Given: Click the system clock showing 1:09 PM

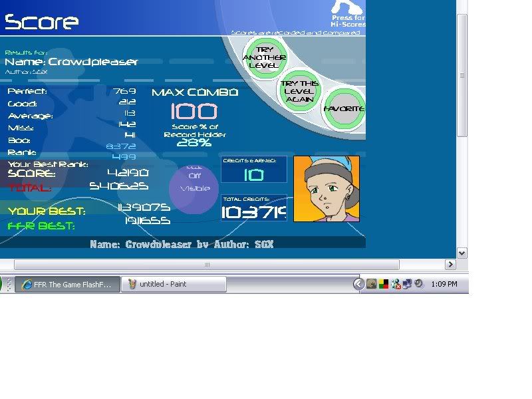Looking at the screenshot, I should 444,284.
